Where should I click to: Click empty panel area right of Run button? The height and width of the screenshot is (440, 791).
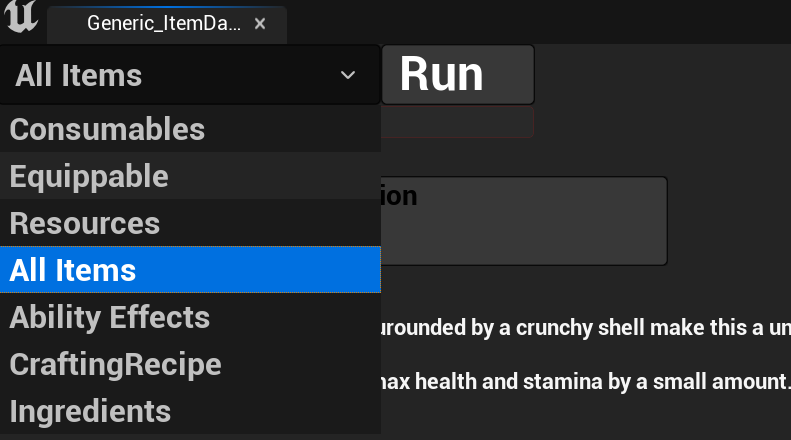pyautogui.click(x=660, y=90)
